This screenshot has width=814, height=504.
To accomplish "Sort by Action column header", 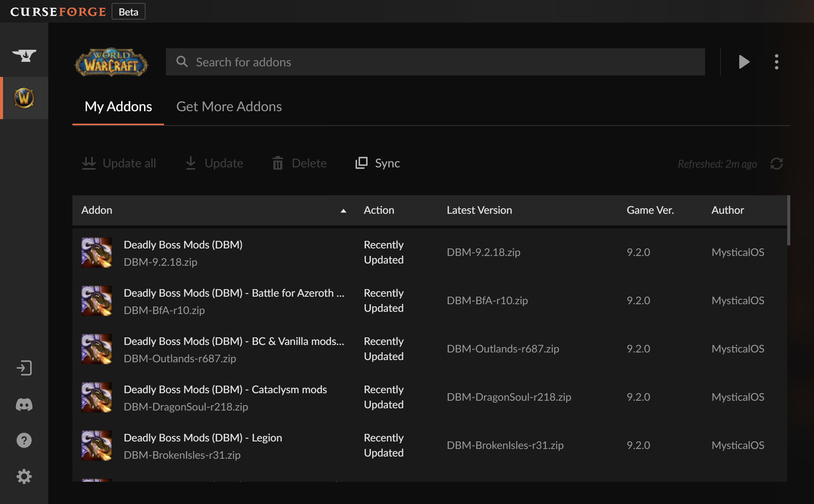I will tap(379, 210).
